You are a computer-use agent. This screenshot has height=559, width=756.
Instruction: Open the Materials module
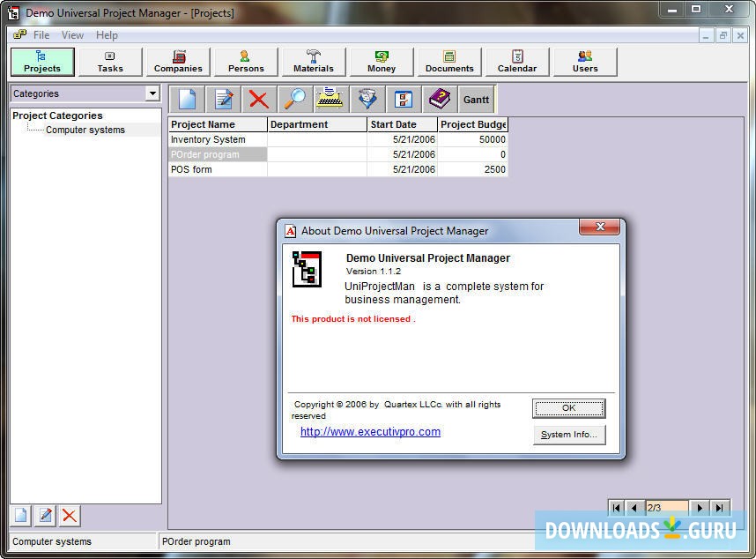tap(314, 62)
